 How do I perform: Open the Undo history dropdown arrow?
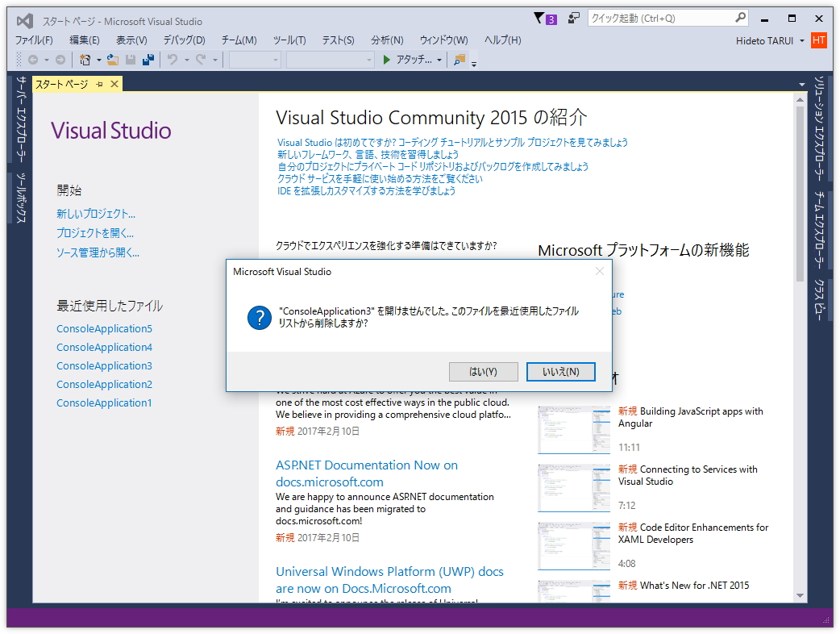[x=187, y=60]
